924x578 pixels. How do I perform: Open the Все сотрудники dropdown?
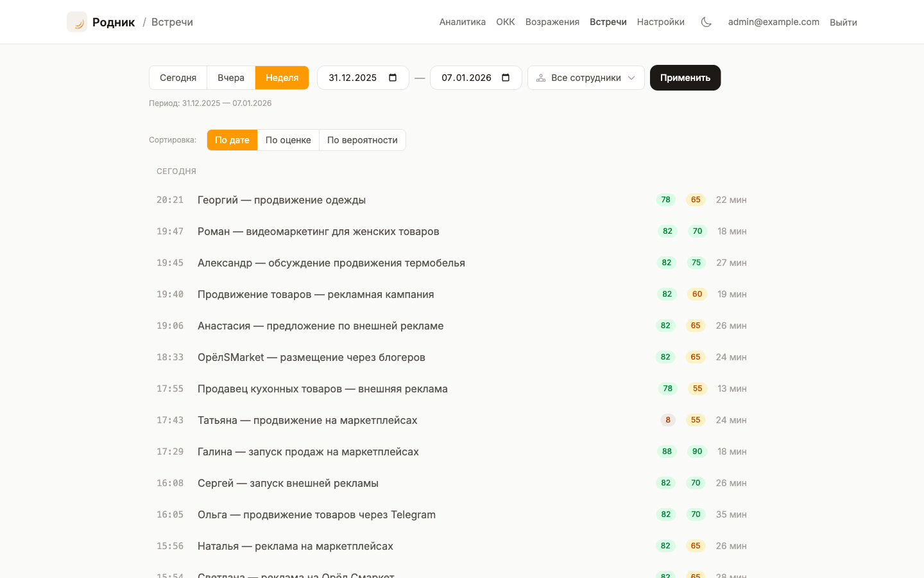[586, 77]
